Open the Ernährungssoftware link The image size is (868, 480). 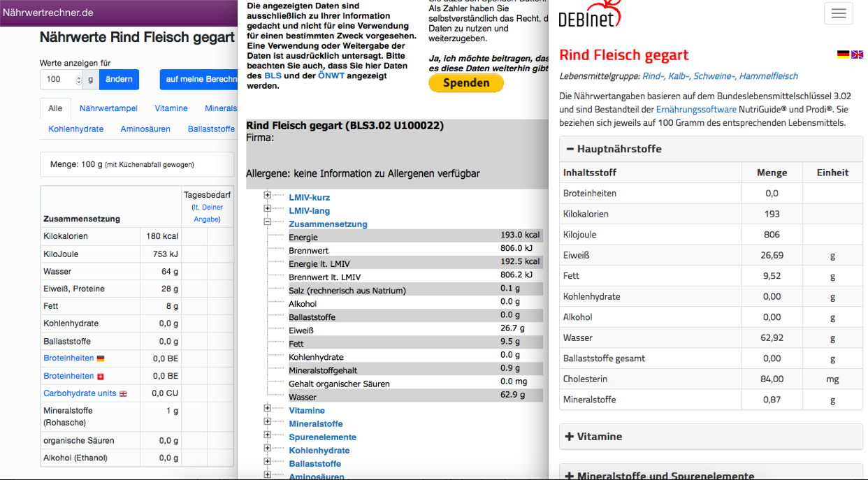(x=695, y=110)
